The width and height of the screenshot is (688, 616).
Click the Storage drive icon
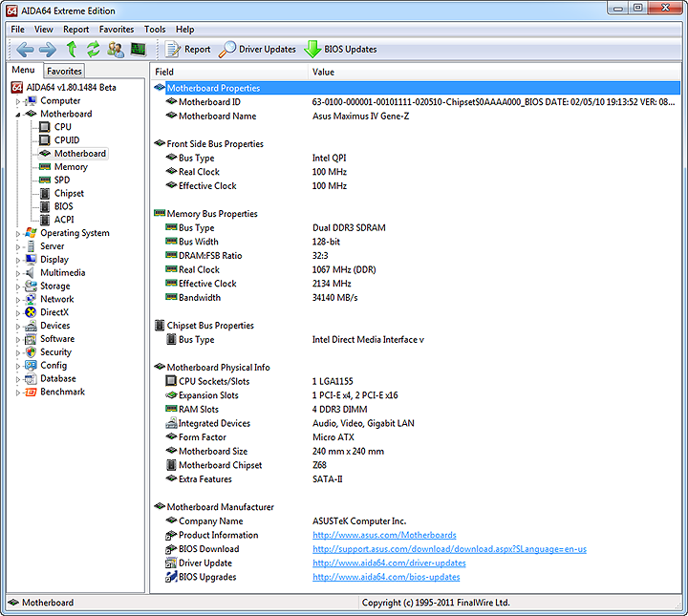click(x=31, y=286)
